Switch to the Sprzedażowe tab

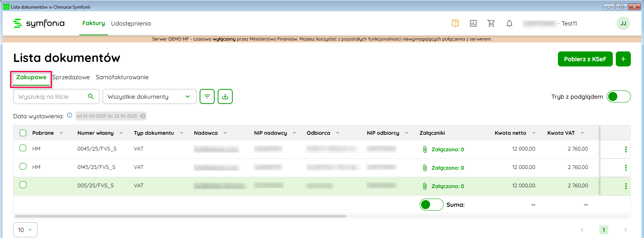point(71,77)
